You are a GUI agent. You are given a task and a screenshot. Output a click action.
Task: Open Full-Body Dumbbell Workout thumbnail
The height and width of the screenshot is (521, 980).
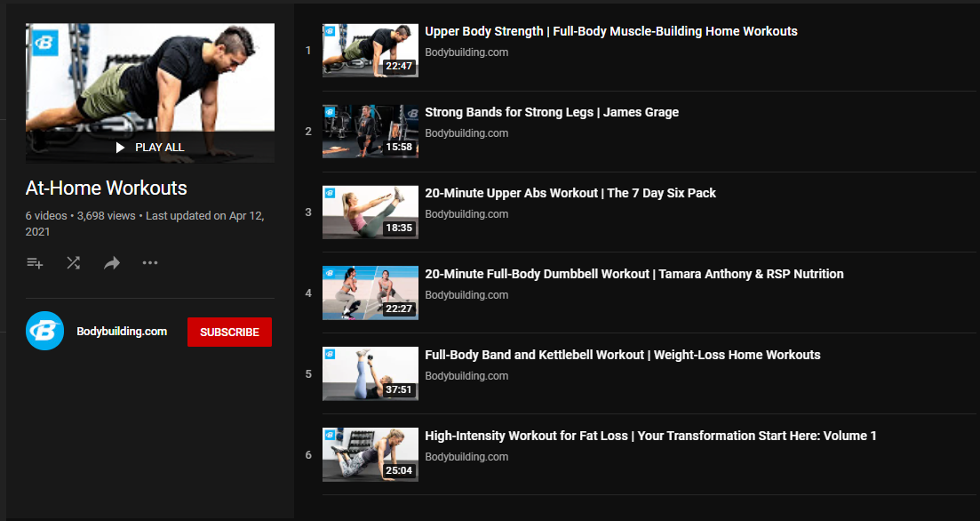pos(370,293)
